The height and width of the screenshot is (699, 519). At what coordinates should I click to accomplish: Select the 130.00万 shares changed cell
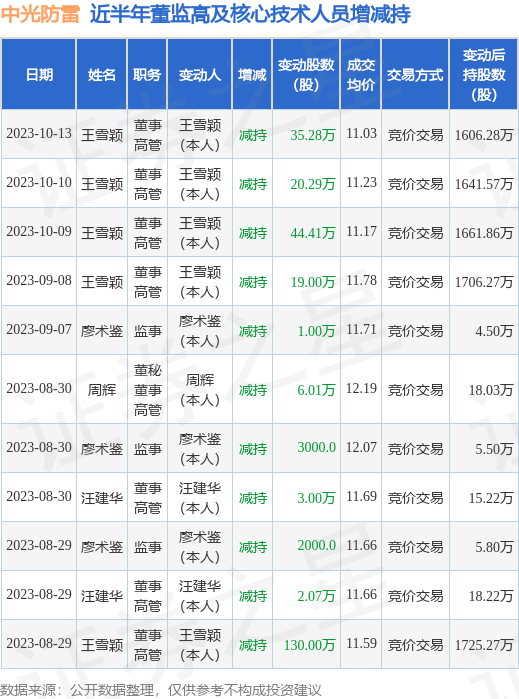pyautogui.click(x=309, y=645)
